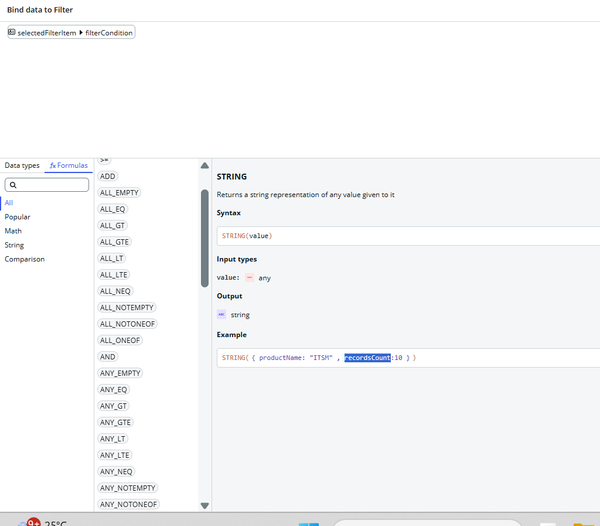Screen dimensions: 600x526
Task: Choose the ADD formula pill
Action: [x=108, y=176]
